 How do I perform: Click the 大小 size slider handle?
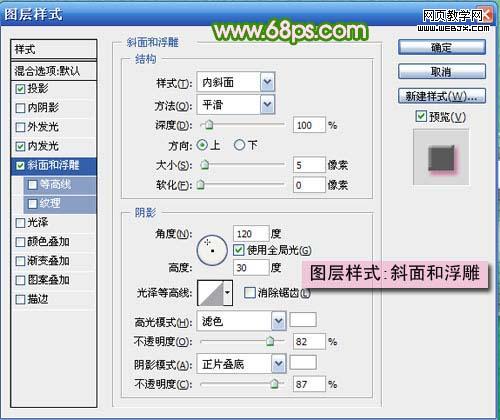(x=205, y=164)
